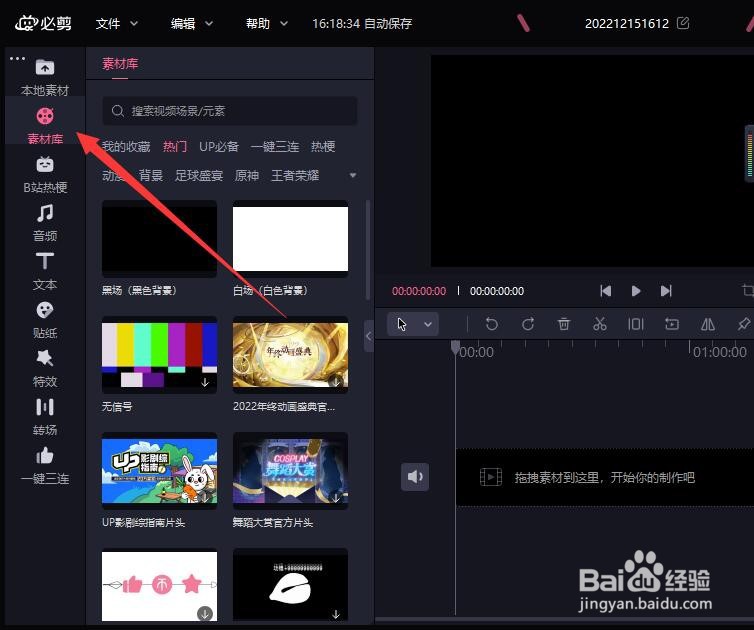Click the three-dots sidebar options icon

point(17,59)
